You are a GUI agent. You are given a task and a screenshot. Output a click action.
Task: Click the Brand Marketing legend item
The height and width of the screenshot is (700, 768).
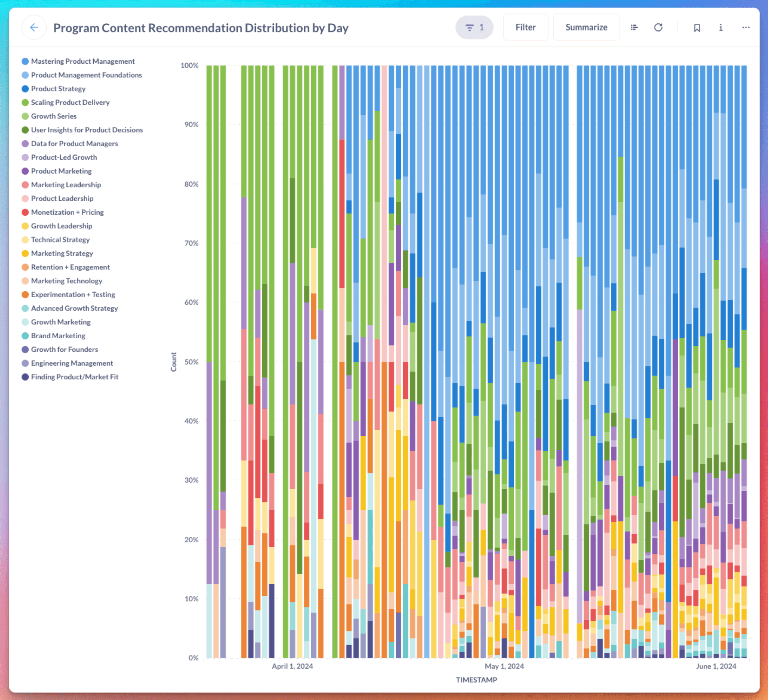(x=58, y=336)
